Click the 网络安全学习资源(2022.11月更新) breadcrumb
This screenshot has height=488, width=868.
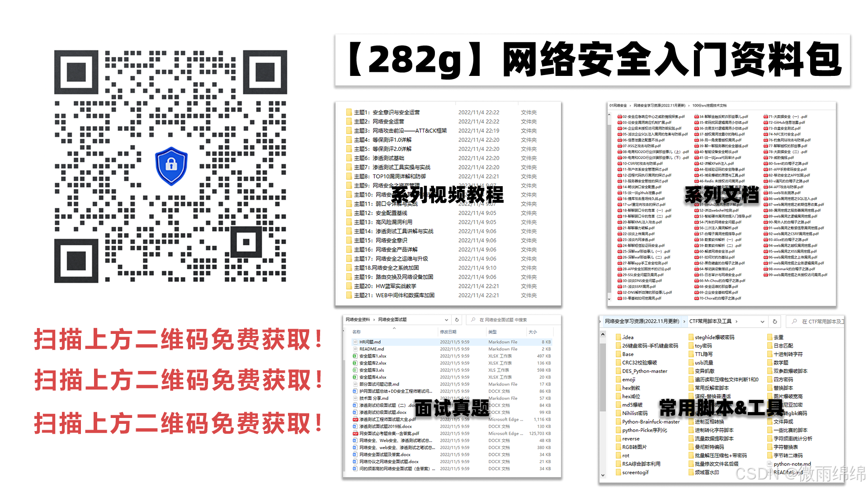(642, 321)
